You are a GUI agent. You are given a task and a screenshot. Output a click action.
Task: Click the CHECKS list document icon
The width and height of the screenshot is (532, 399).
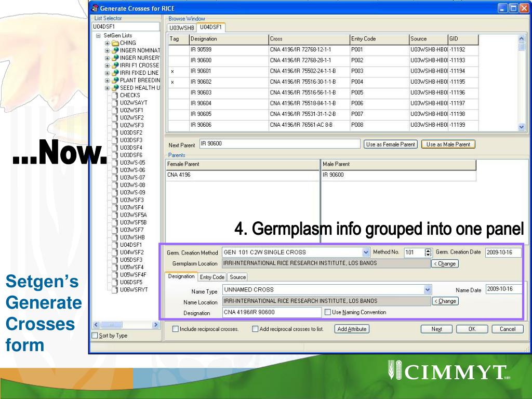pos(115,96)
